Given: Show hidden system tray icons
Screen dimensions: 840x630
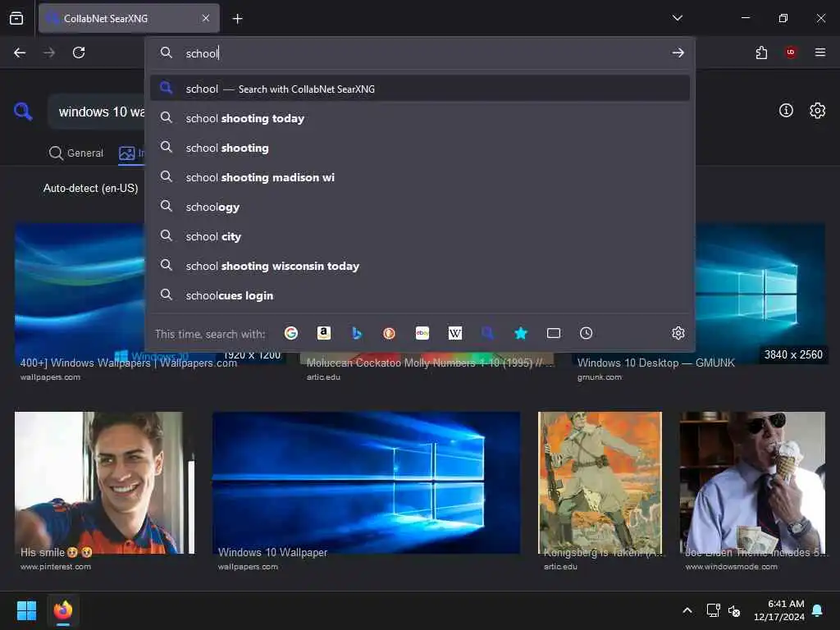Looking at the screenshot, I should point(687,610).
